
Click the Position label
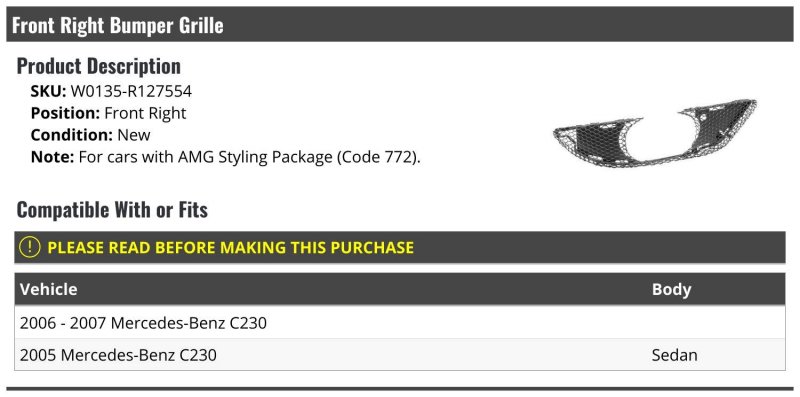click(x=65, y=113)
